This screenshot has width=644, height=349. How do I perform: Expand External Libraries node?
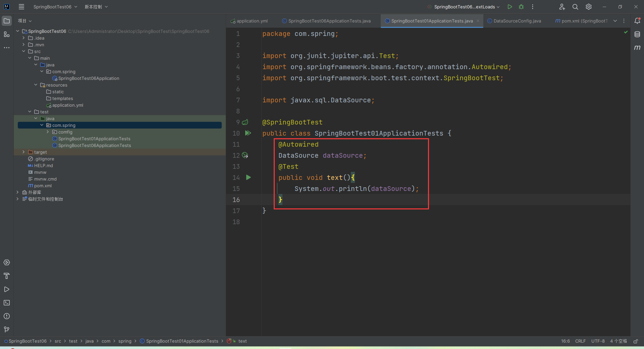[17, 192]
